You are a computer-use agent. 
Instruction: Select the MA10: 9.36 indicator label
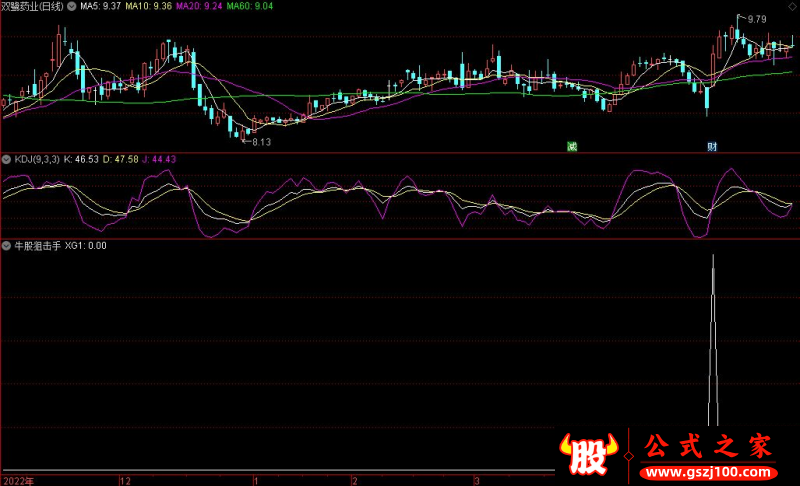tap(148, 6)
